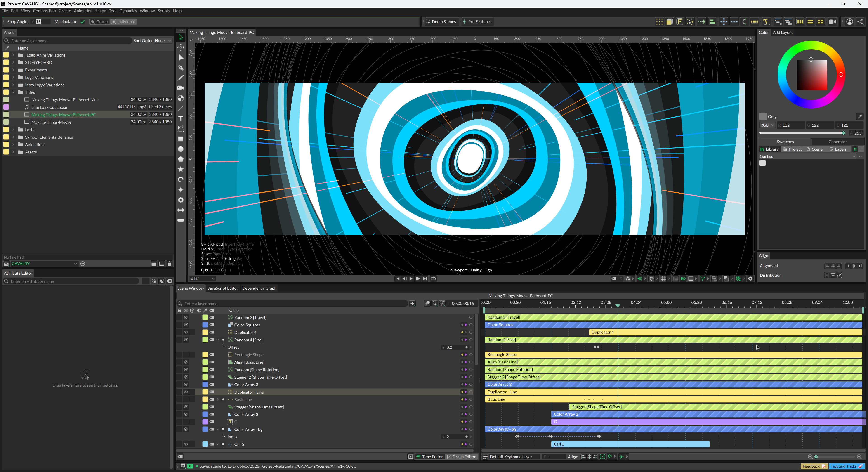Click the add layer plus button

point(412,304)
